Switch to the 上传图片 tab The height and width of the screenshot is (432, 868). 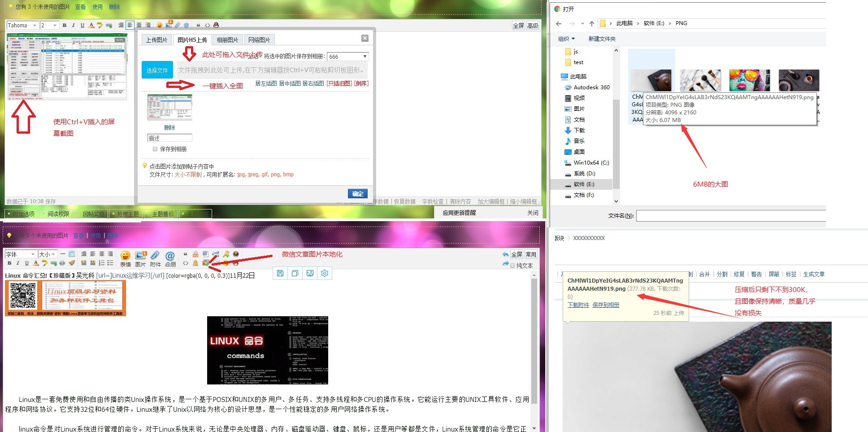156,40
